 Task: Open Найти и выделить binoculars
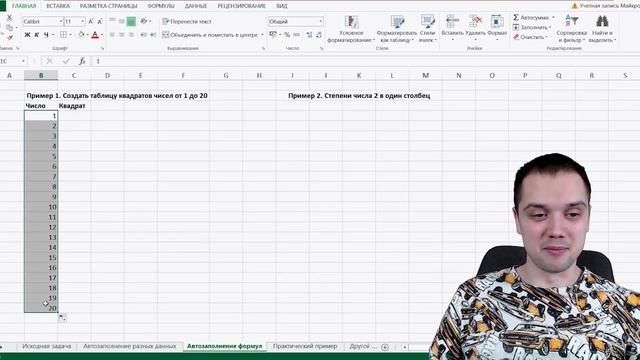[x=602, y=29]
